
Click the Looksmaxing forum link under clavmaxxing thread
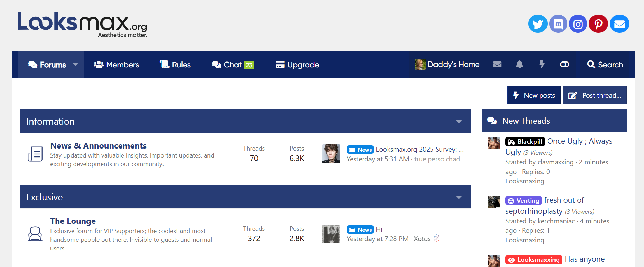coord(525,181)
